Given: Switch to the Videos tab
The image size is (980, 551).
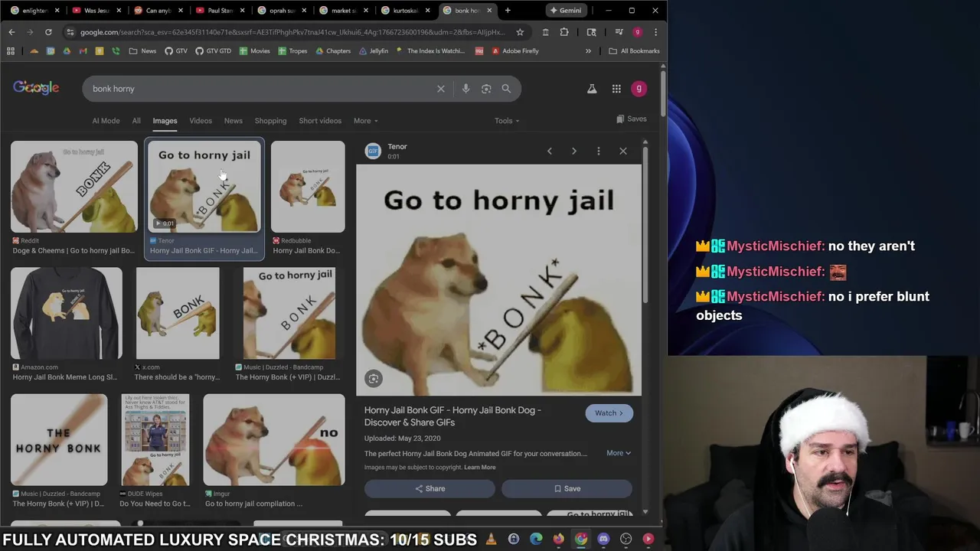Looking at the screenshot, I should tap(201, 121).
